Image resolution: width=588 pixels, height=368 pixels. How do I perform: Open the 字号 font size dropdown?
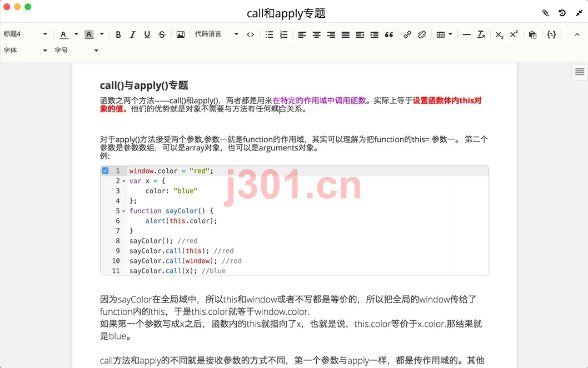(77, 50)
